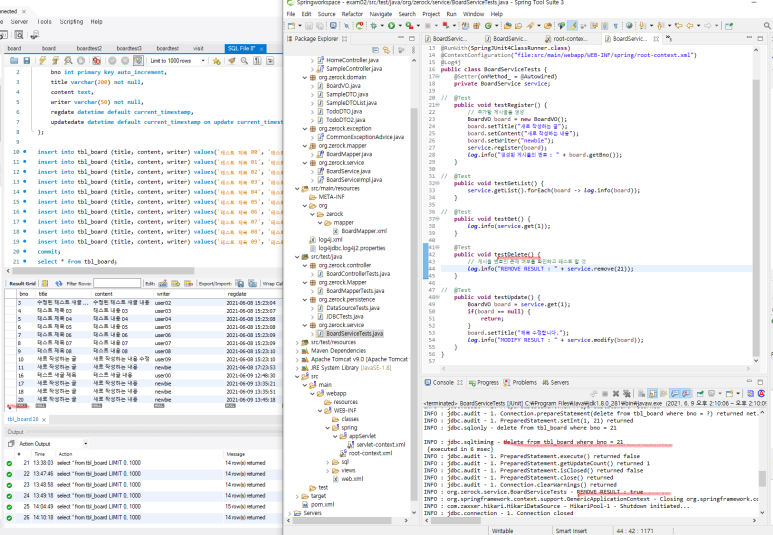This screenshot has width=773, height=535.
Task: Switch to the boardtest2 query tab
Action: click(89, 48)
